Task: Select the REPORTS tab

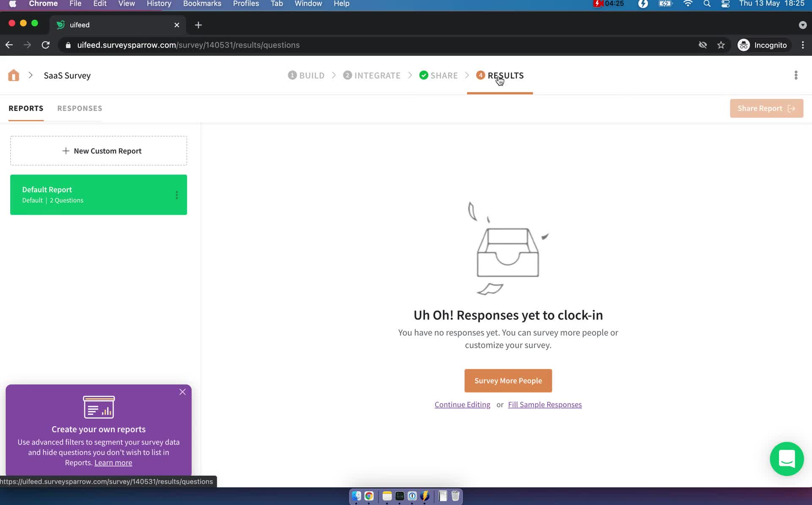Action: (26, 108)
